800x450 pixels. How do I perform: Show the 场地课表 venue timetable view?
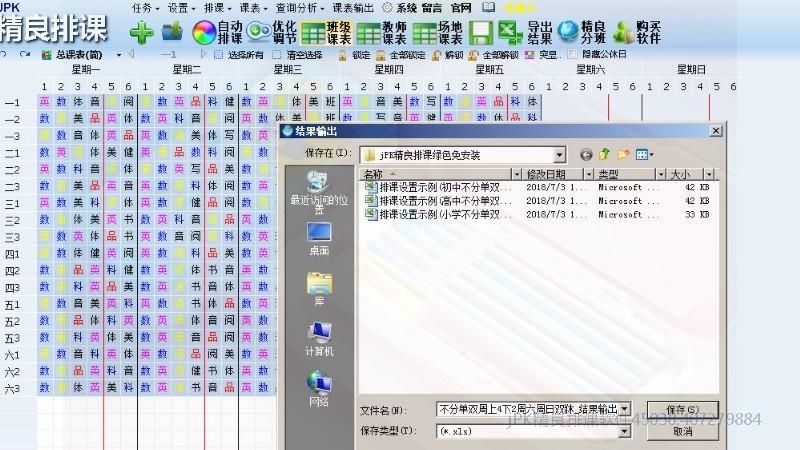click(x=437, y=33)
